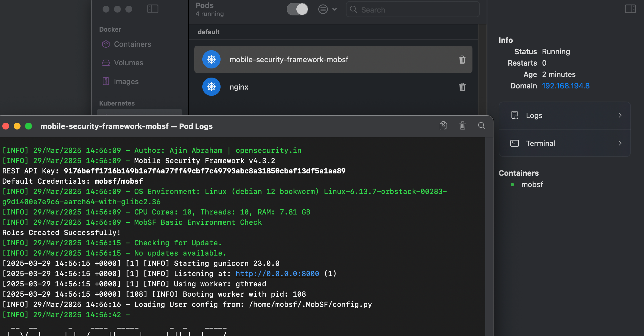Click the green status dot beside mobsf
The height and width of the screenshot is (336, 644).
pos(512,185)
